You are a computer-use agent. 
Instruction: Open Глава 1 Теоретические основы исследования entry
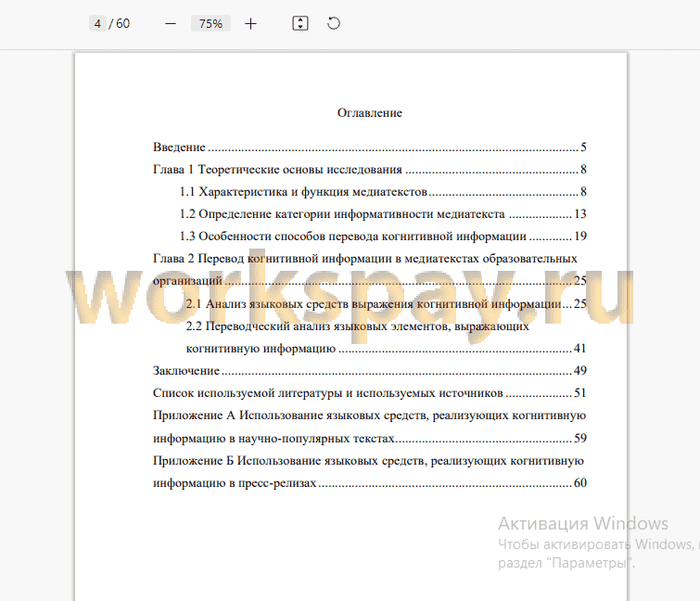tap(370, 169)
